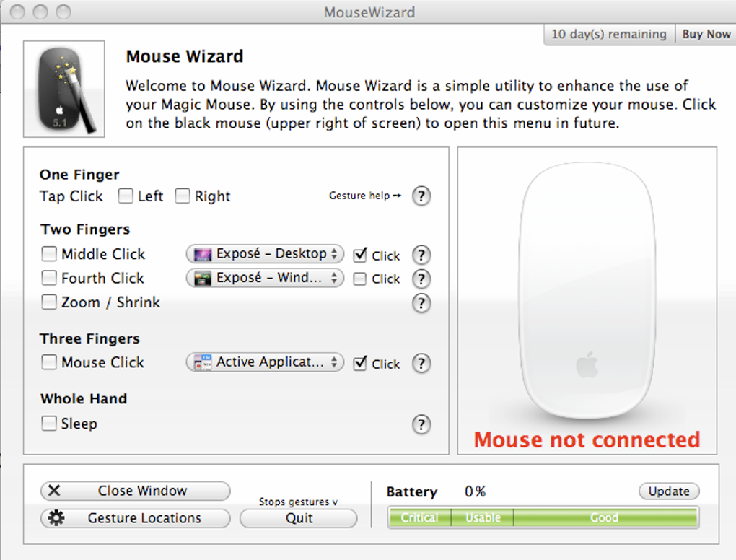Open help for Fourth Click gesture
The height and width of the screenshot is (560, 736).
tap(421, 279)
